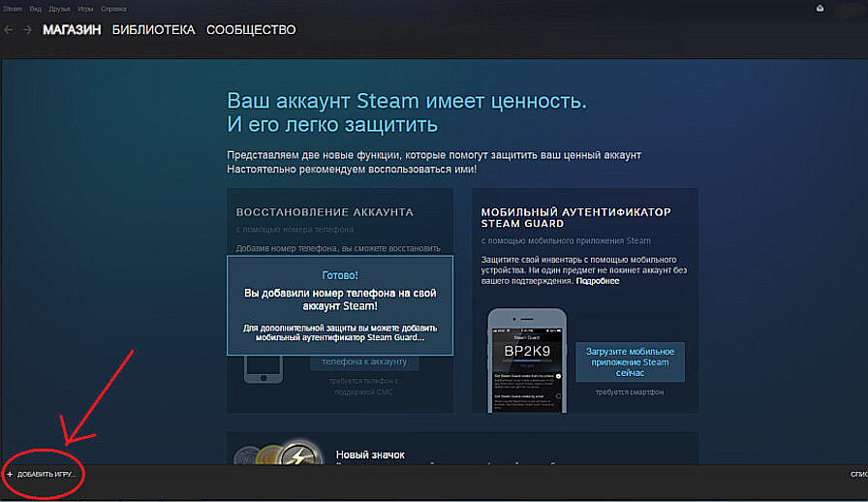
Task: Click the plus icon beside Добавить игру
Action: pyautogui.click(x=10, y=475)
